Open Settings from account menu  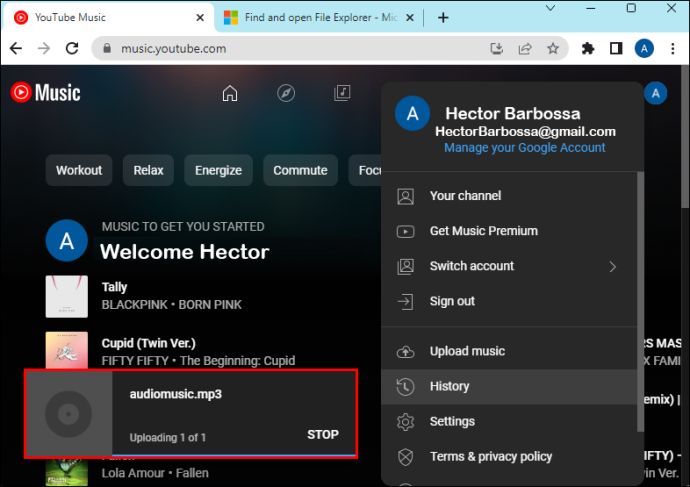pos(509,422)
